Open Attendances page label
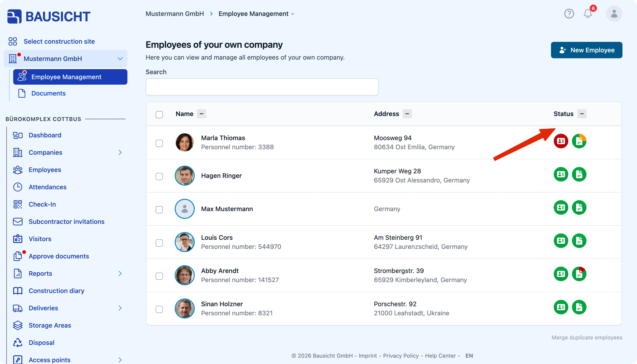The image size is (637, 364). pyautogui.click(x=48, y=187)
